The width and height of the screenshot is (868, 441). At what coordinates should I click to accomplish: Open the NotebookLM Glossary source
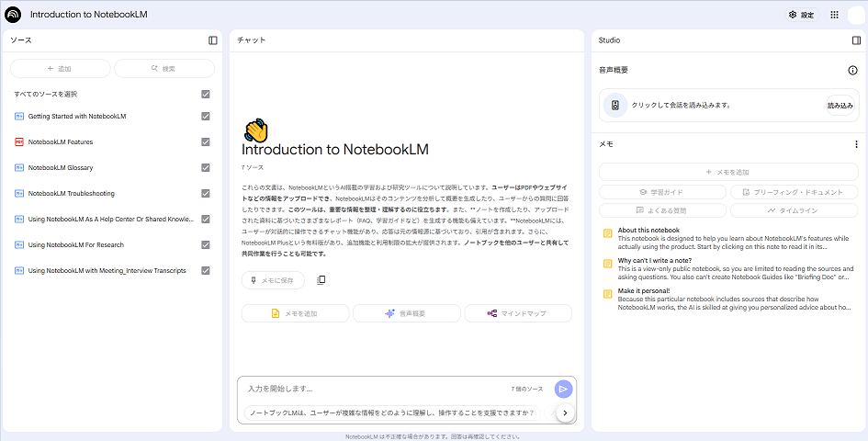(x=61, y=167)
